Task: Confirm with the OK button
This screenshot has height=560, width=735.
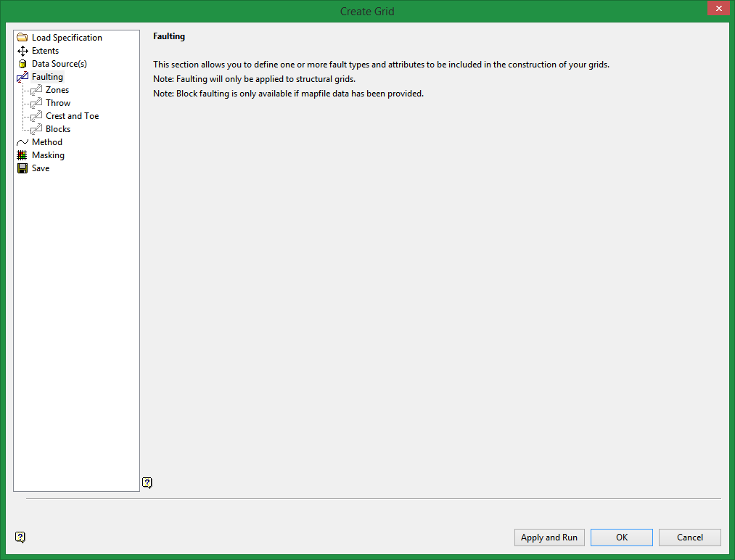Action: click(x=622, y=538)
